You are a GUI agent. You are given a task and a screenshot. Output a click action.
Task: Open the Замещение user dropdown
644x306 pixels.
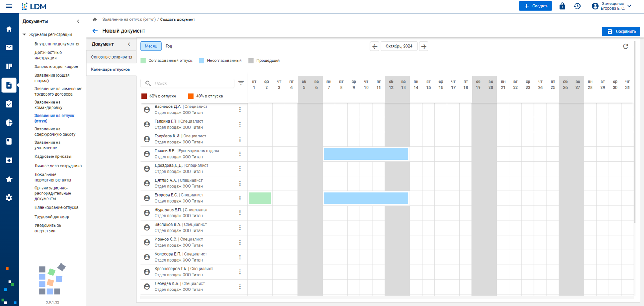pos(611,6)
